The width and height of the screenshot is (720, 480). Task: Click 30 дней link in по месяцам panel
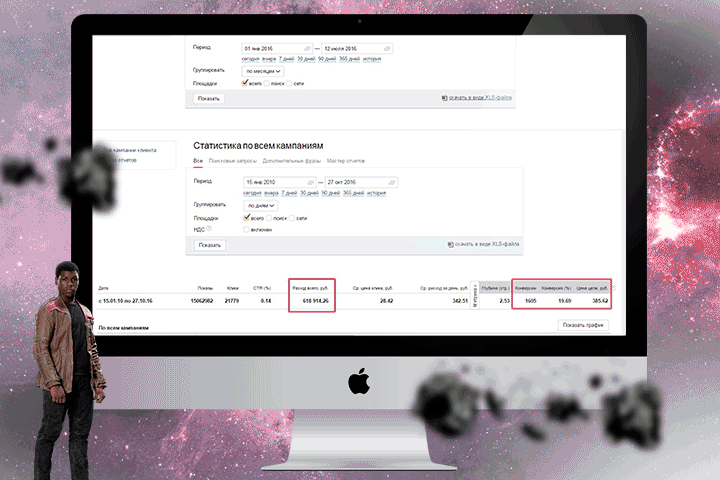(x=306, y=59)
